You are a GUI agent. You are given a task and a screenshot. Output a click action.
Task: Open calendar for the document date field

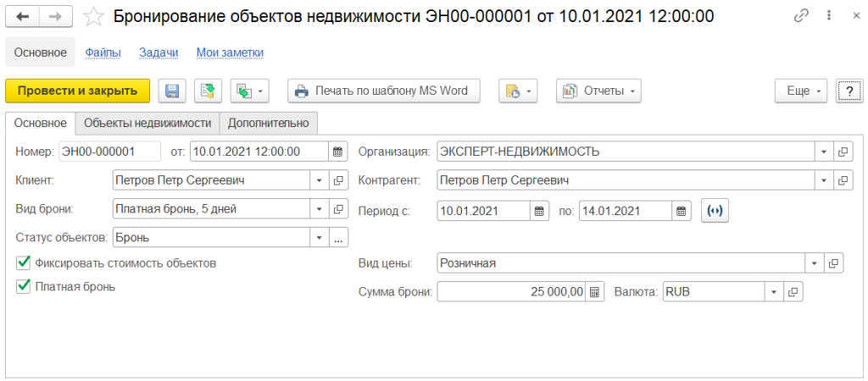[337, 152]
